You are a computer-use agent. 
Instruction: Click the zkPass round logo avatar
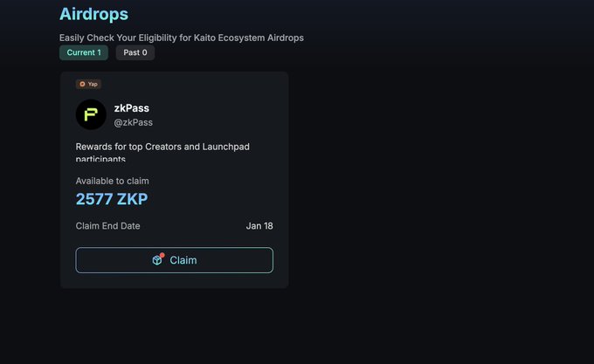click(x=91, y=114)
